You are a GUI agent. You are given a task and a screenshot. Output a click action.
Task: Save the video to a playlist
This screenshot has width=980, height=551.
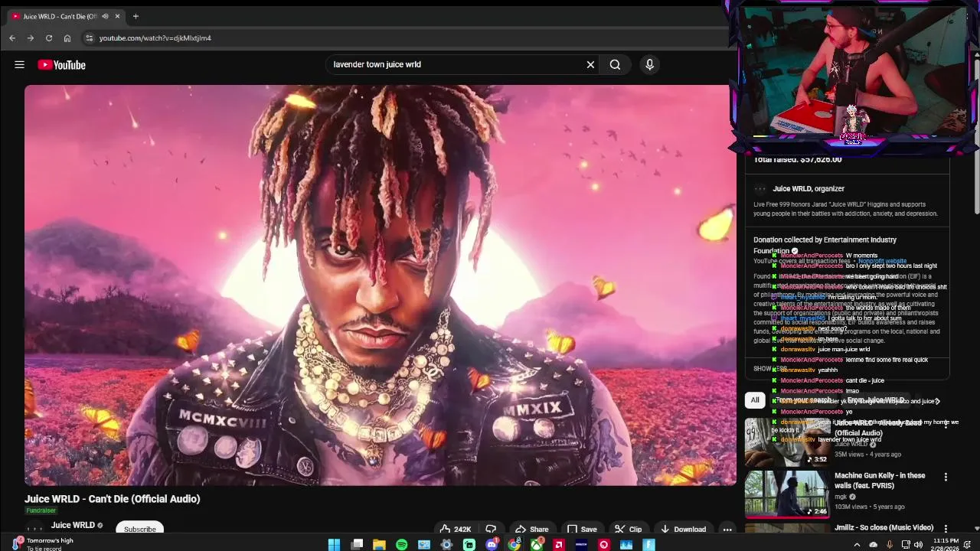click(581, 529)
